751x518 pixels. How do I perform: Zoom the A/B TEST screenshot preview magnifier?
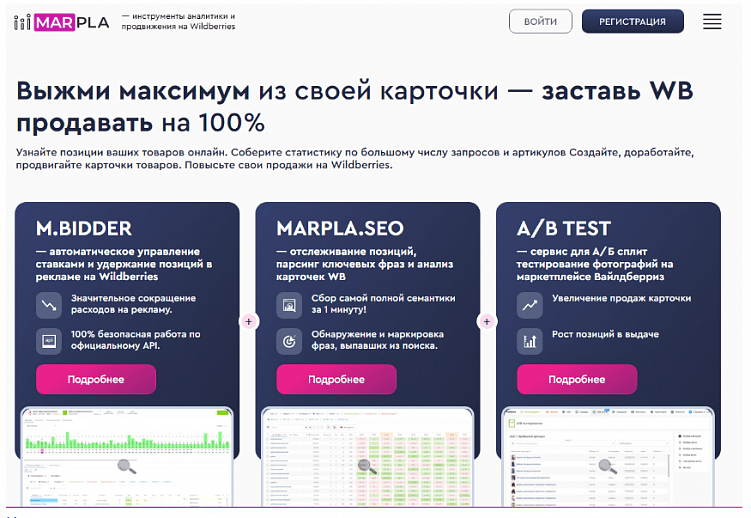pos(608,466)
